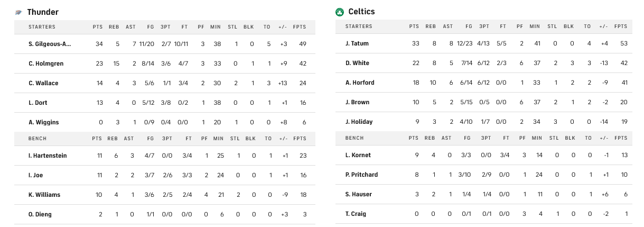Click Thunder bench REB column header
The width and height of the screenshot is (644, 227).
tap(114, 138)
